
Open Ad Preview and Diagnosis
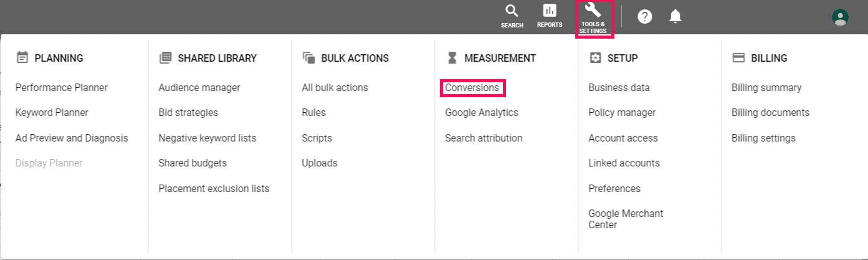72,138
